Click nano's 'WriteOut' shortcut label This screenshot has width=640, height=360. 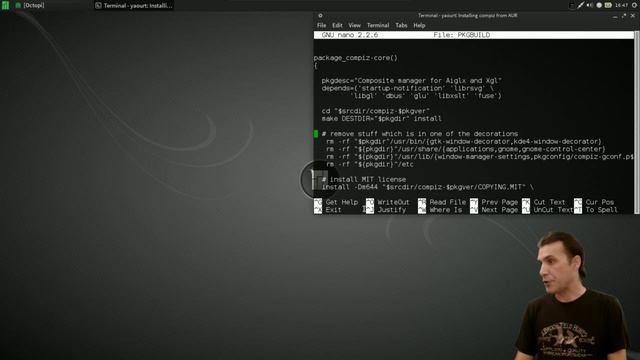(393, 202)
